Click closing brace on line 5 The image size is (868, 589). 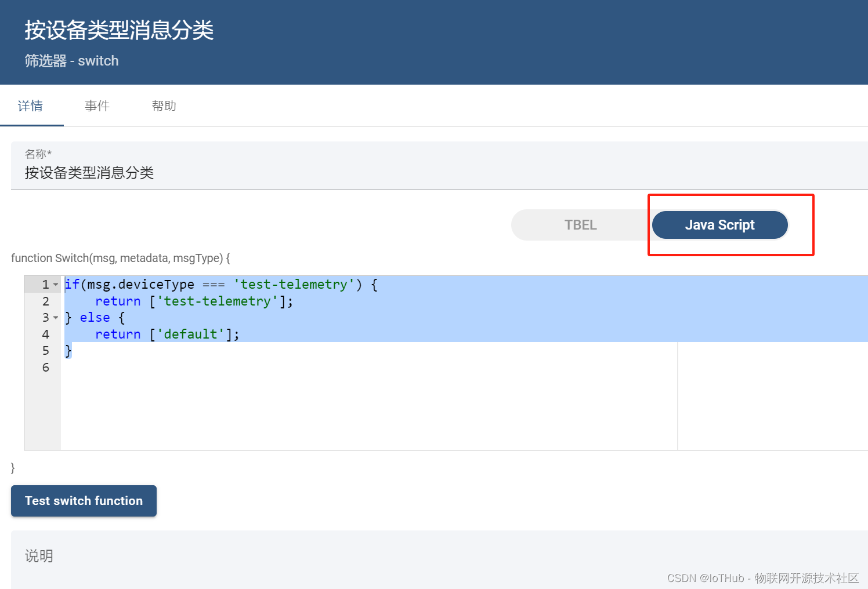[68, 351]
